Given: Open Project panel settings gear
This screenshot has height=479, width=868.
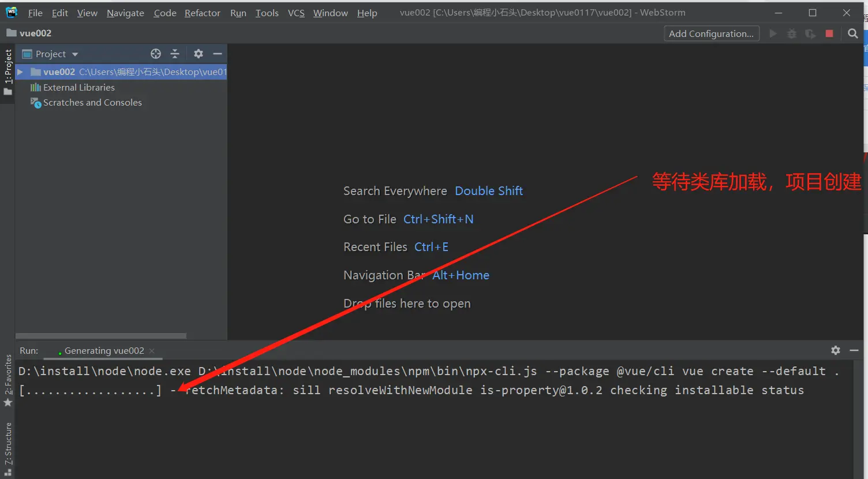Looking at the screenshot, I should coord(199,54).
